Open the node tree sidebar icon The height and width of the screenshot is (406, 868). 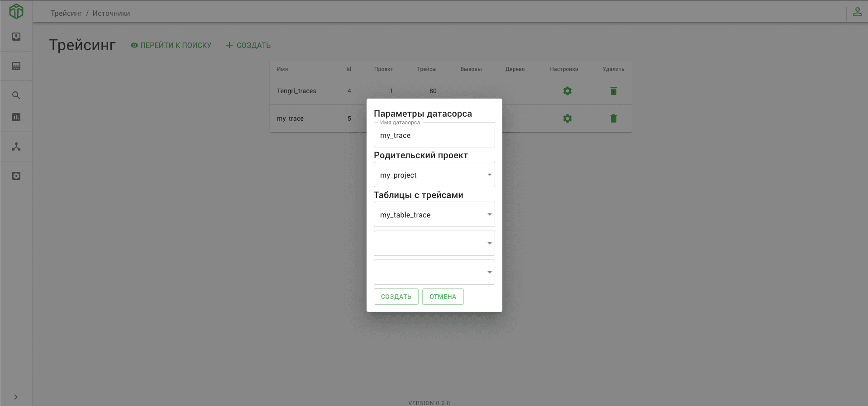point(16,146)
